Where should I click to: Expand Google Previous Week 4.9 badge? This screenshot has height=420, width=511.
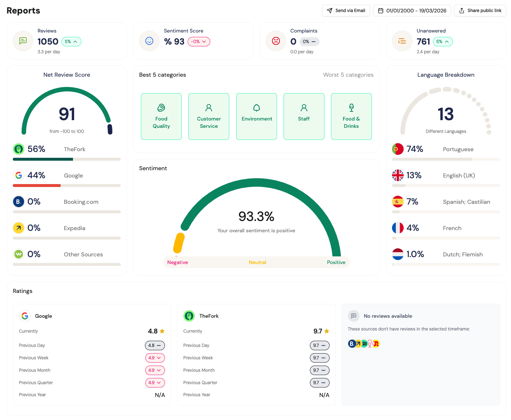coord(155,358)
